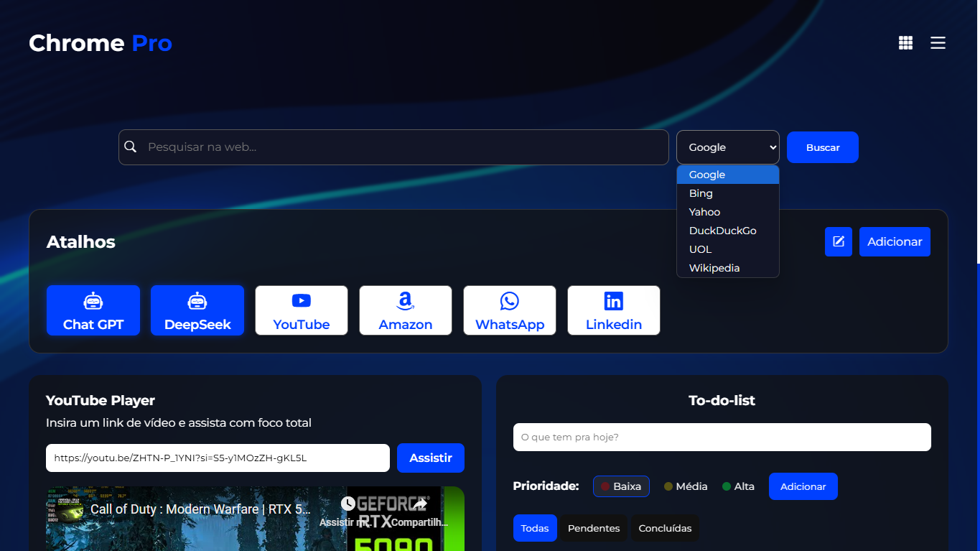Click the edit shortcuts pencil icon
The width and height of the screenshot is (980, 551).
[x=839, y=241]
